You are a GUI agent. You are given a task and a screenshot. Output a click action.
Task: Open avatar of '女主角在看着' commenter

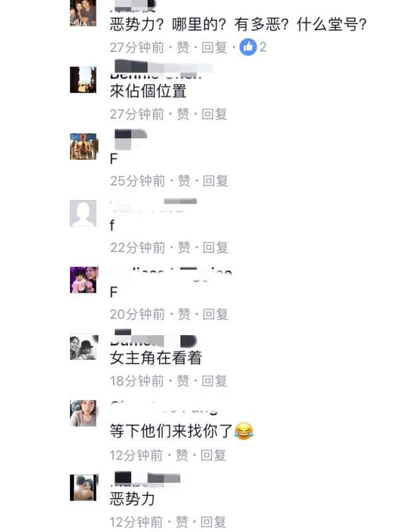84,347
